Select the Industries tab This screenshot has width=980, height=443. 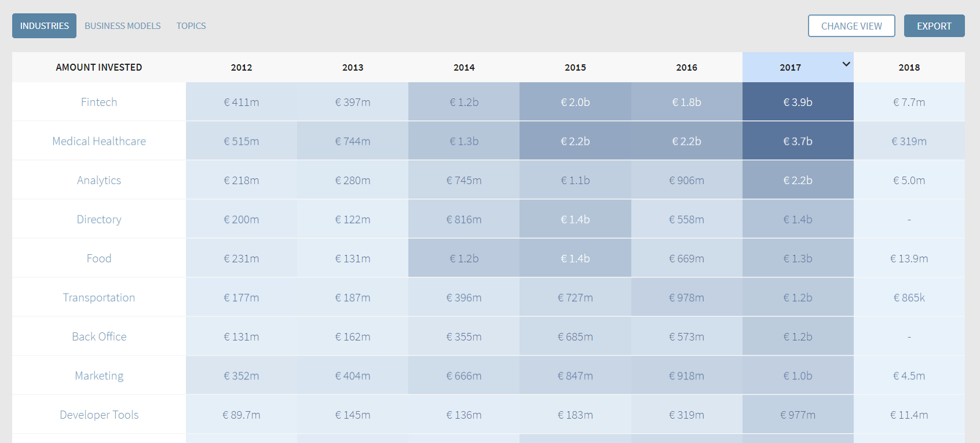coord(45,26)
